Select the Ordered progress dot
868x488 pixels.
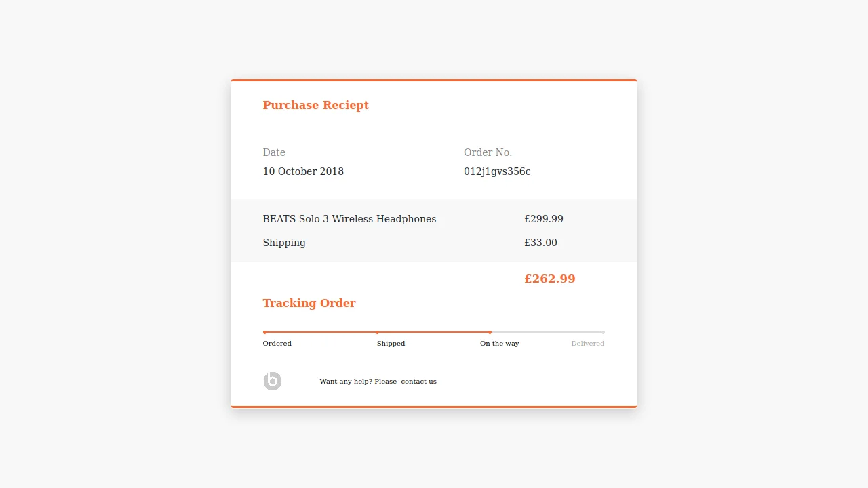[263, 332]
